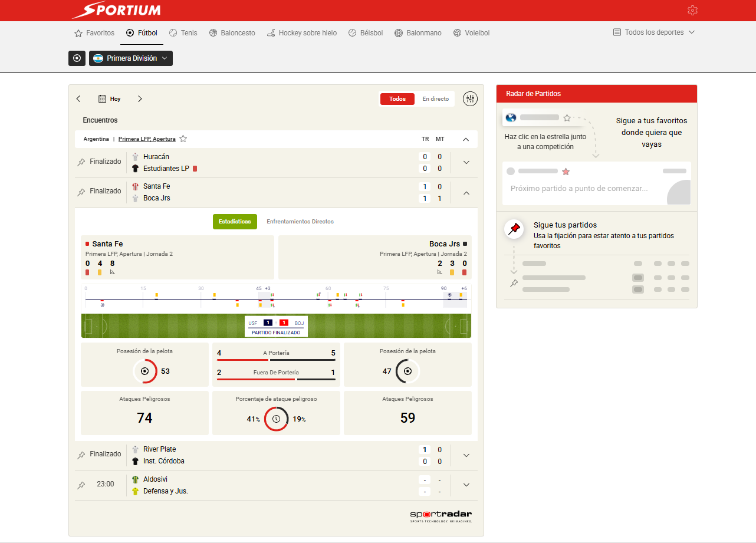Open the Voleibol tab
This screenshot has height=543, width=756.
coord(471,33)
